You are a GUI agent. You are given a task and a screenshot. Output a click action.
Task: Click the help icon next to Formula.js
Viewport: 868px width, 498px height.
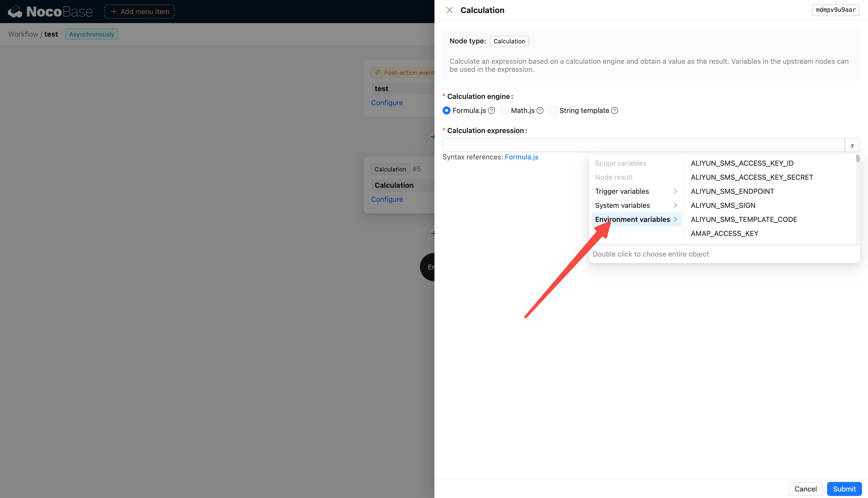tap(491, 110)
